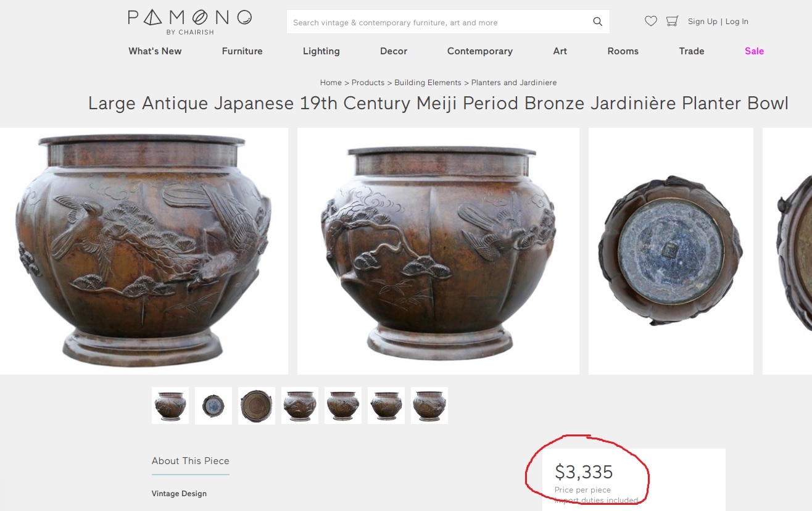This screenshot has width=812, height=511.
Task: Go to Home breadcrumb link
Action: pos(331,83)
